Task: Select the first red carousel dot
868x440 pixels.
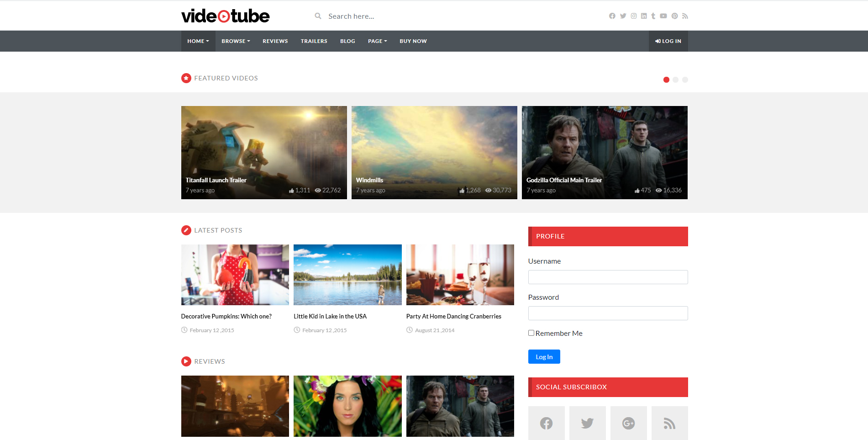Action: 666,80
